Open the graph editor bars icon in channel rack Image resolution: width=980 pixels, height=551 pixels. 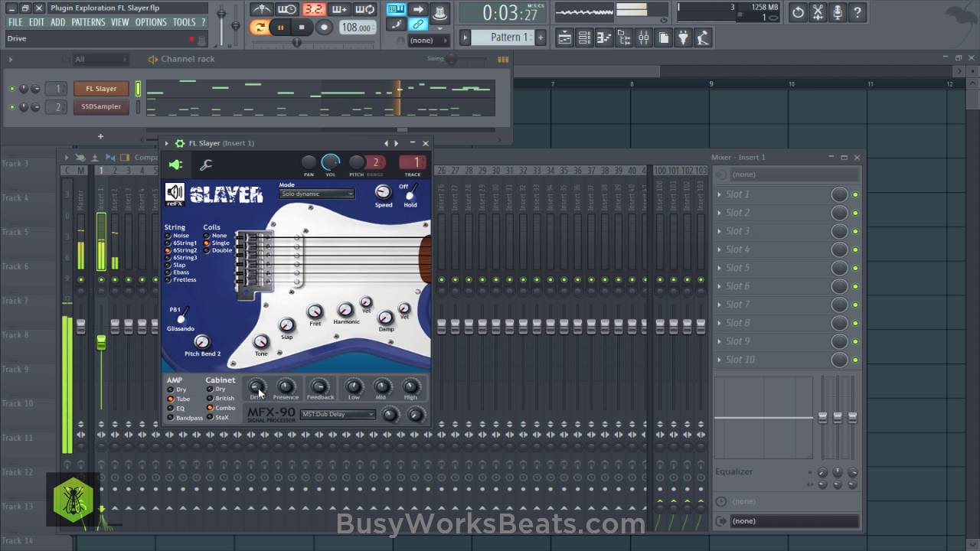pyautogui.click(x=503, y=59)
